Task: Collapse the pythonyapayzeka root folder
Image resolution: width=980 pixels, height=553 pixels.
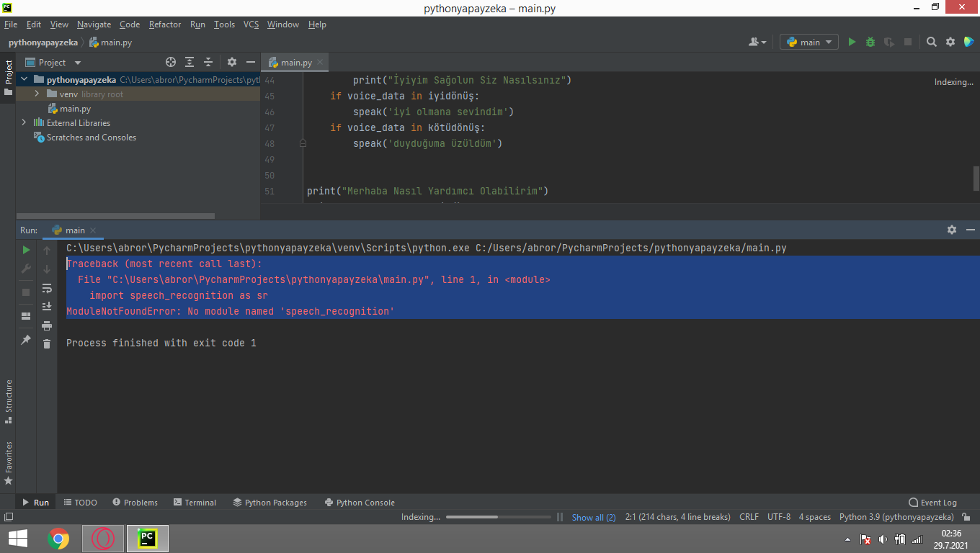Action: (24, 80)
